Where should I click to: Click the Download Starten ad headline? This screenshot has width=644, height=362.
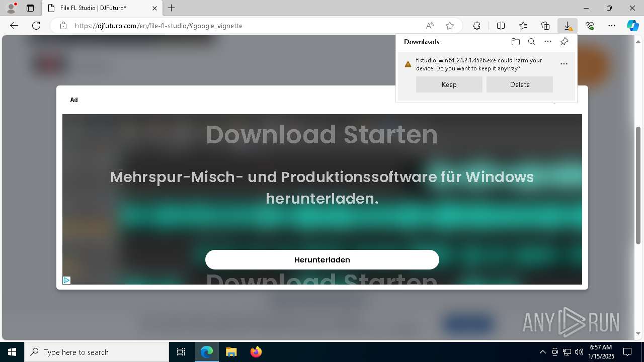click(322, 135)
